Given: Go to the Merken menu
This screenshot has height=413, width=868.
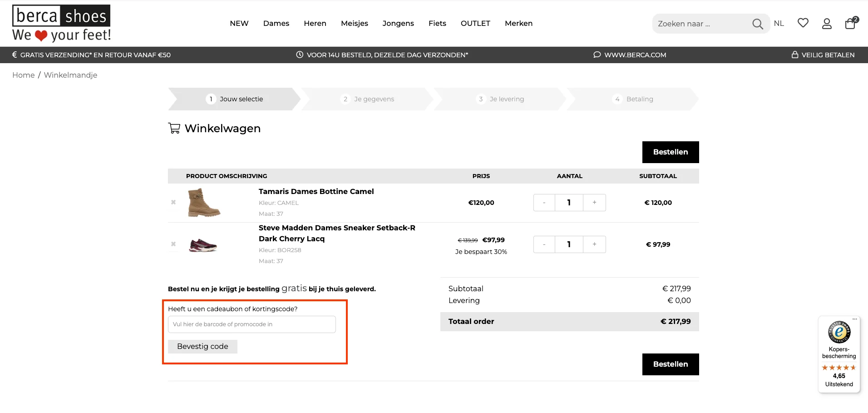Looking at the screenshot, I should click(518, 24).
